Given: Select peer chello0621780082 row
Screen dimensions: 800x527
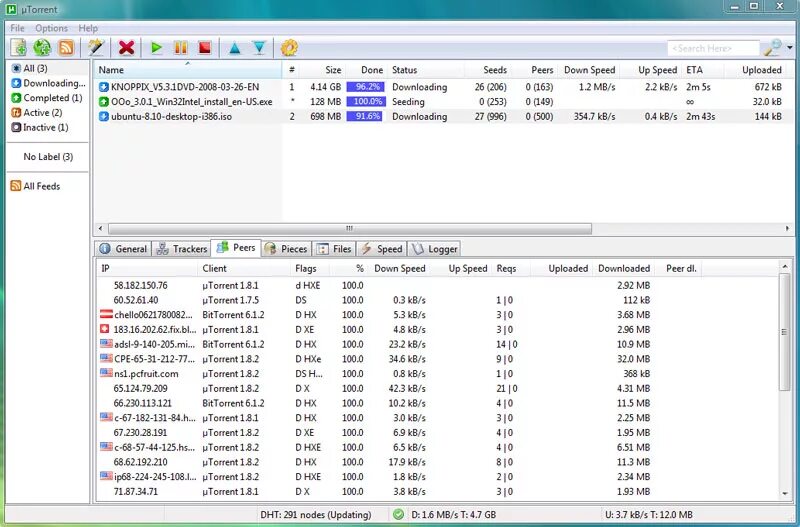Looking at the screenshot, I should pyautogui.click(x=437, y=315).
